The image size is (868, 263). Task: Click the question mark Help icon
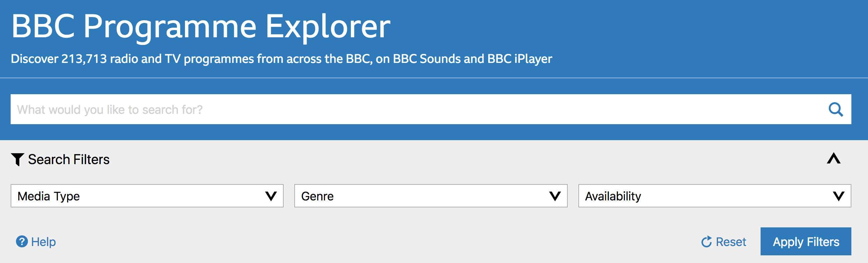[x=22, y=241]
